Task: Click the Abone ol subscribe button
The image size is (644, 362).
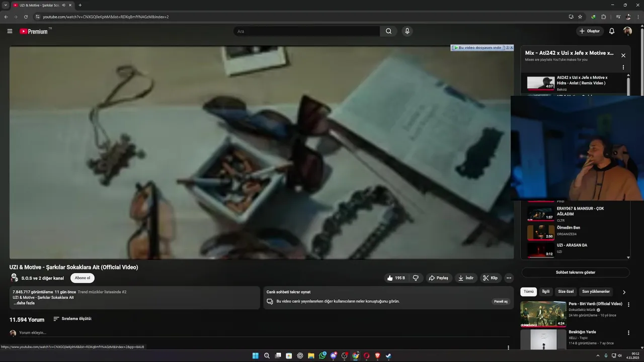Action: click(x=83, y=278)
